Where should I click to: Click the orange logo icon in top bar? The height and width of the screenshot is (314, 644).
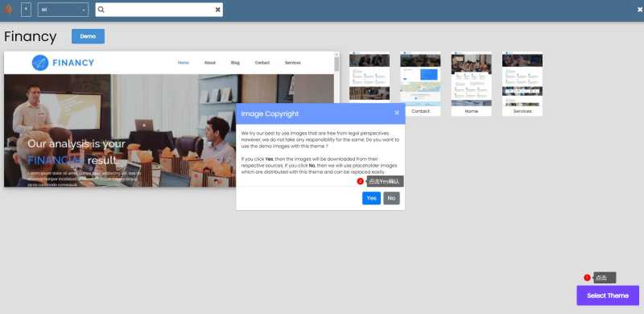(8, 9)
